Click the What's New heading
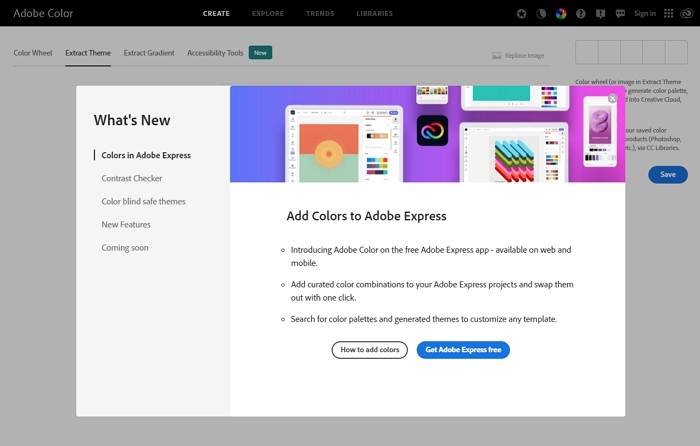Viewport: 700px width, 446px height. click(132, 120)
